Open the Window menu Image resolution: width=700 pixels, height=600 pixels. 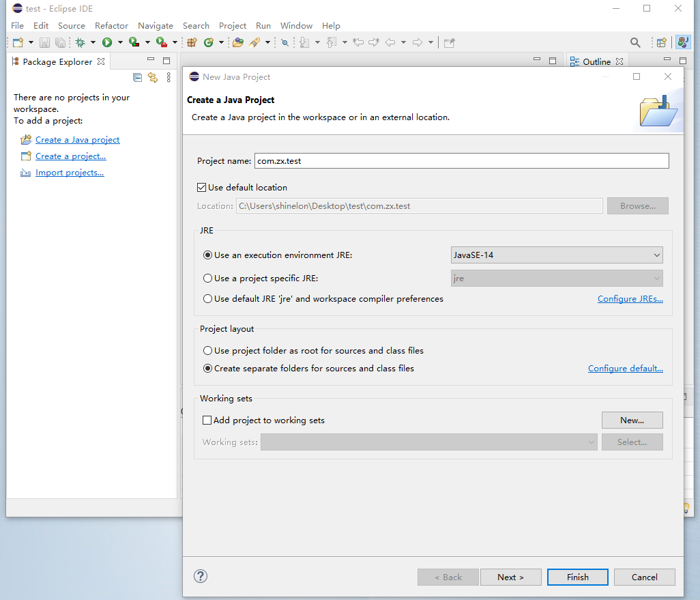[296, 25]
